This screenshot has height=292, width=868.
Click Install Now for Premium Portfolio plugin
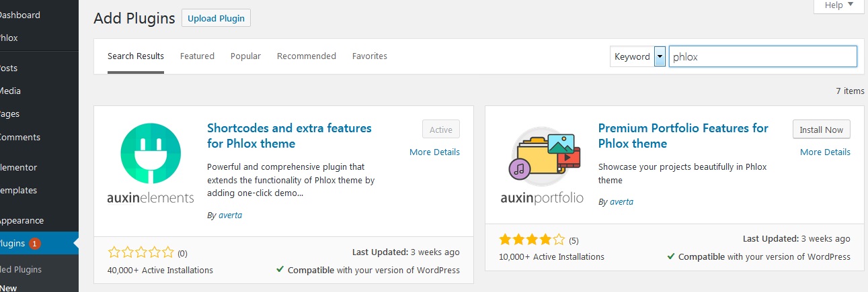(822, 130)
